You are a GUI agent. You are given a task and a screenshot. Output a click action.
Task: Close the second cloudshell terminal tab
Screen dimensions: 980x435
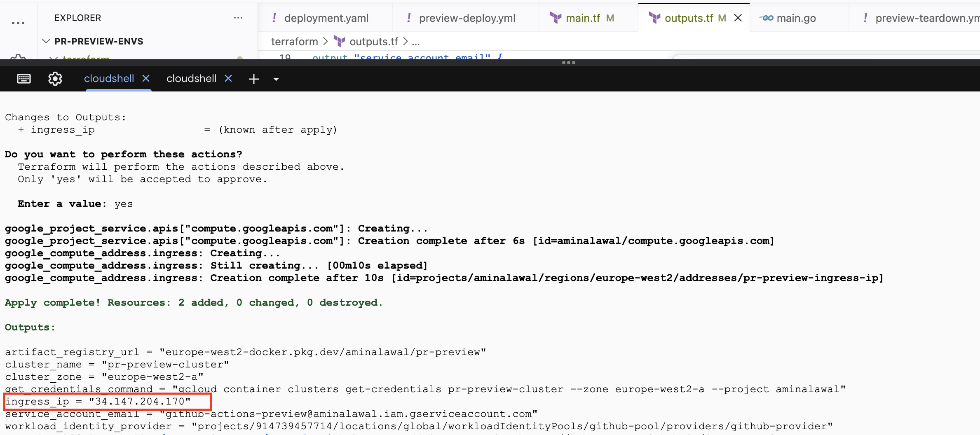point(228,78)
